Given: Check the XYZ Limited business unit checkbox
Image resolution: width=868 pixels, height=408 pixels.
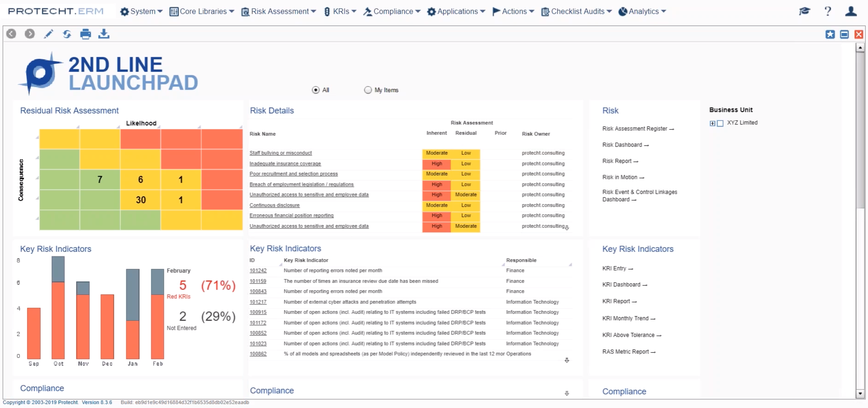Looking at the screenshot, I should click(x=720, y=123).
